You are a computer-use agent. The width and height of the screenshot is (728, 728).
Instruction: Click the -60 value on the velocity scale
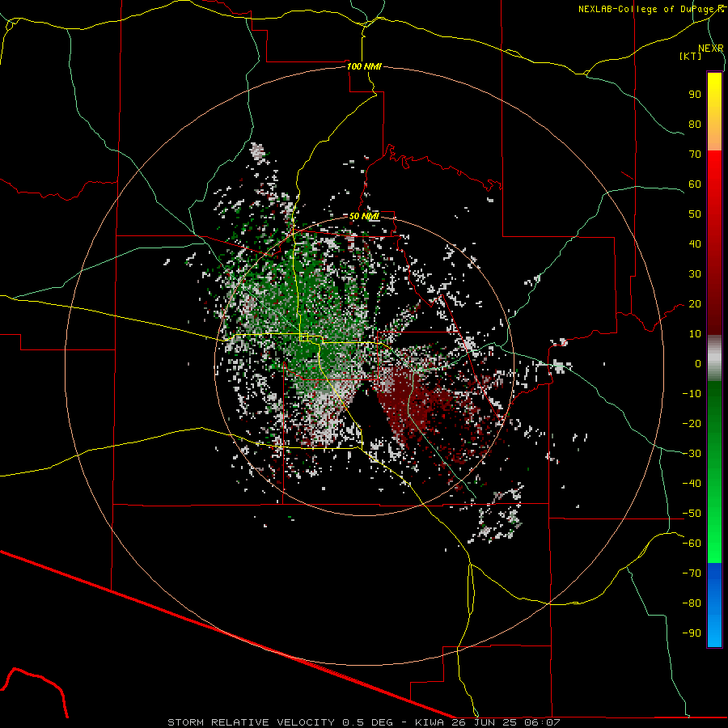[692, 544]
